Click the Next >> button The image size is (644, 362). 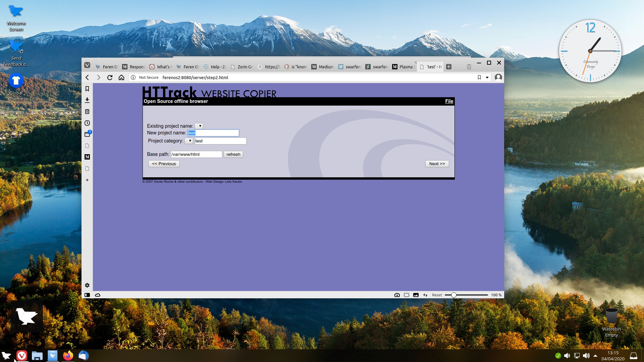(x=437, y=164)
